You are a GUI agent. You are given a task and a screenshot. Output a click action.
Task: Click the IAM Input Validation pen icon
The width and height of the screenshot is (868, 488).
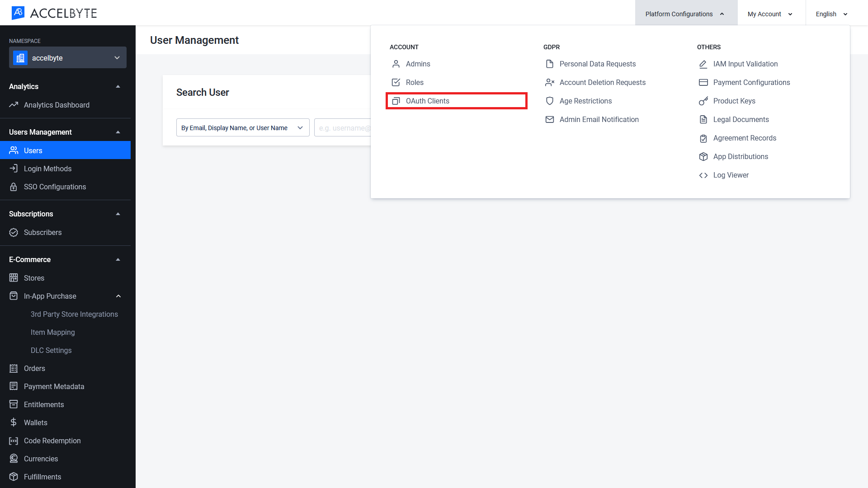coord(703,64)
